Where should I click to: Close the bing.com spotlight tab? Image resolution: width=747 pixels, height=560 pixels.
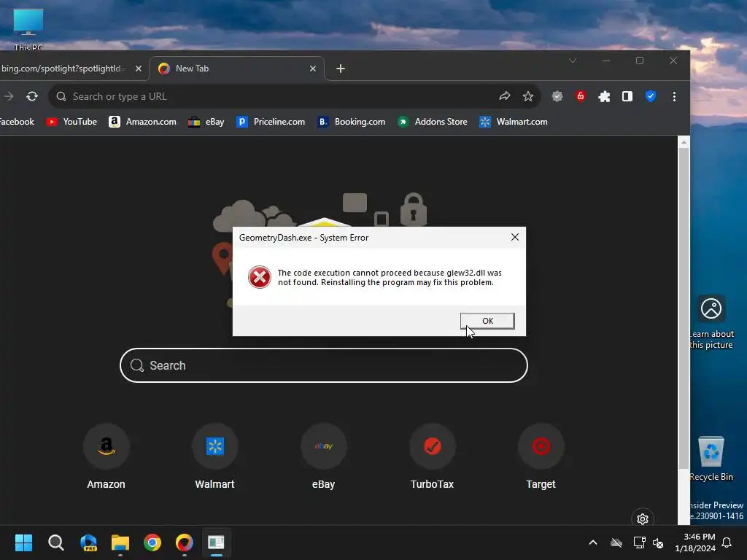[138, 69]
